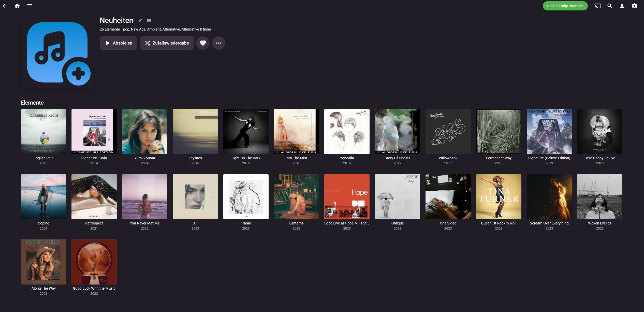
Task: Open the Home screen icon
Action: tap(17, 6)
